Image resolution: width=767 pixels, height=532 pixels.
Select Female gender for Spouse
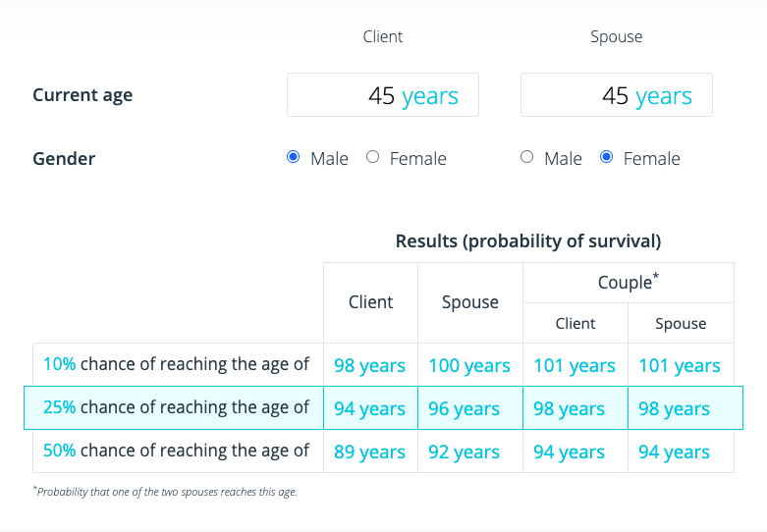[606, 157]
